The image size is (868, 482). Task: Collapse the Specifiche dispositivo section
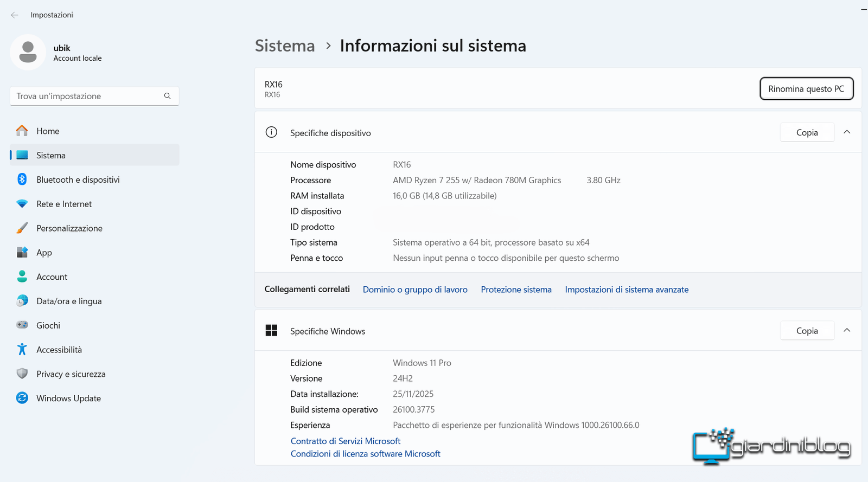click(847, 132)
